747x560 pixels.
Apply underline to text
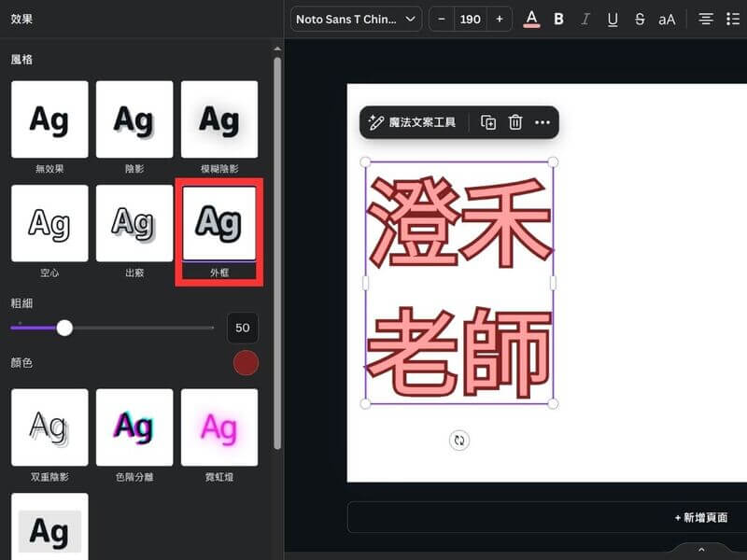[613, 19]
